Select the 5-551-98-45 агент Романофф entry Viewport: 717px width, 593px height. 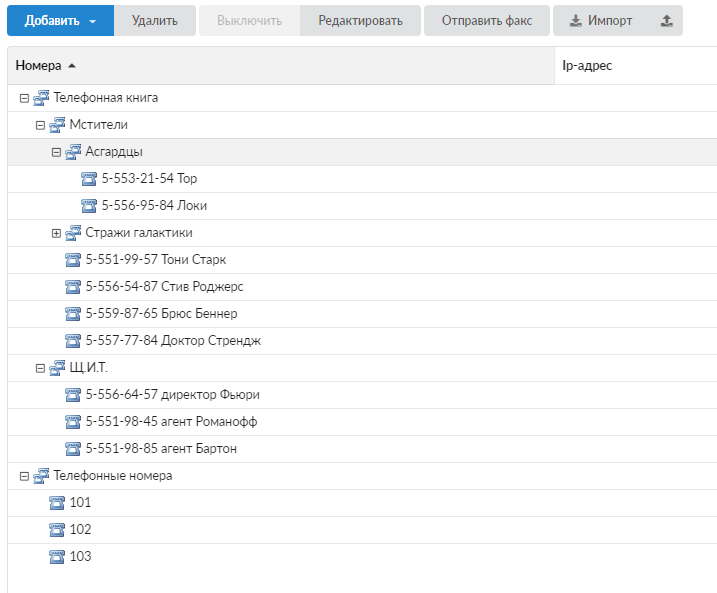coord(171,421)
